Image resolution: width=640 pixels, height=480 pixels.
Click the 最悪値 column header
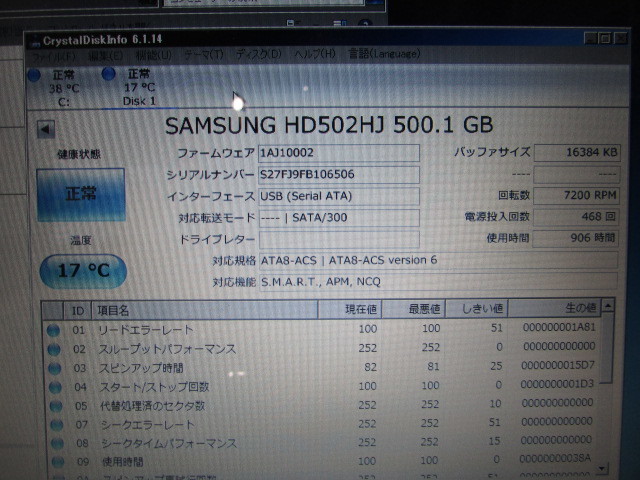coord(413,309)
